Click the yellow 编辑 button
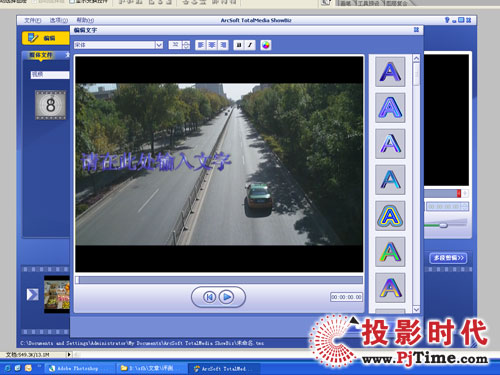This screenshot has width=500, height=375. [45, 38]
